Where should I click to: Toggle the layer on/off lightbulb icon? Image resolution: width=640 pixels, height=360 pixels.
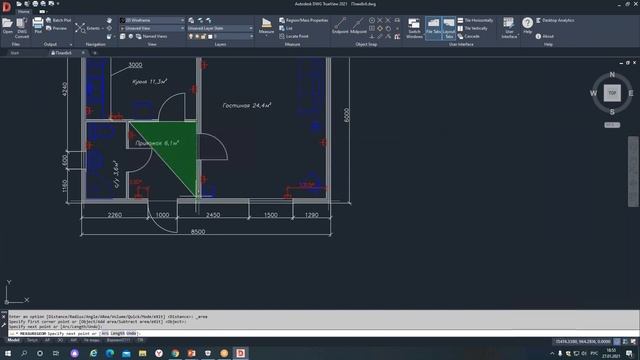[191, 36]
